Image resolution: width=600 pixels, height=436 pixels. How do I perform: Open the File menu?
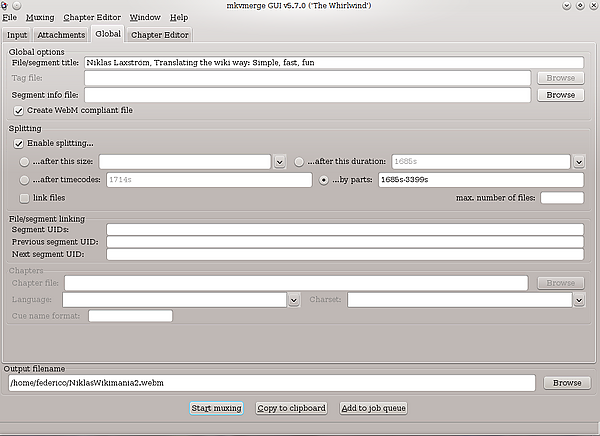(10, 17)
